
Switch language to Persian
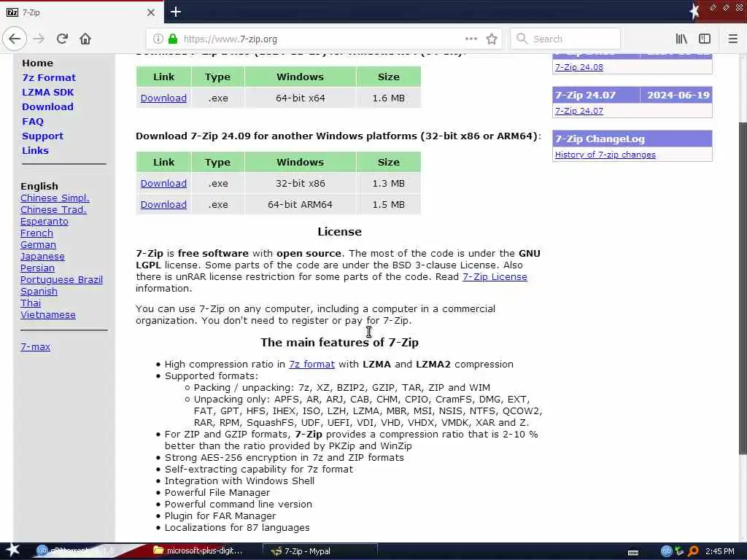(37, 268)
